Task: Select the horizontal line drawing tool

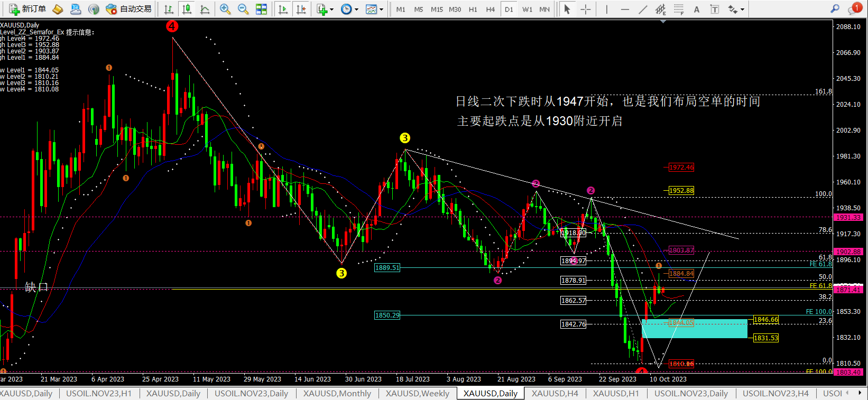Action: coord(625,9)
